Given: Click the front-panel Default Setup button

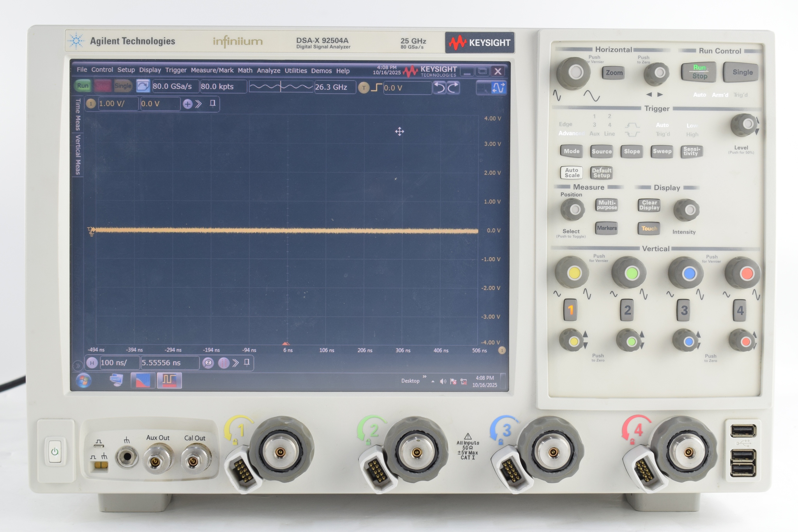Looking at the screenshot, I should tap(601, 173).
